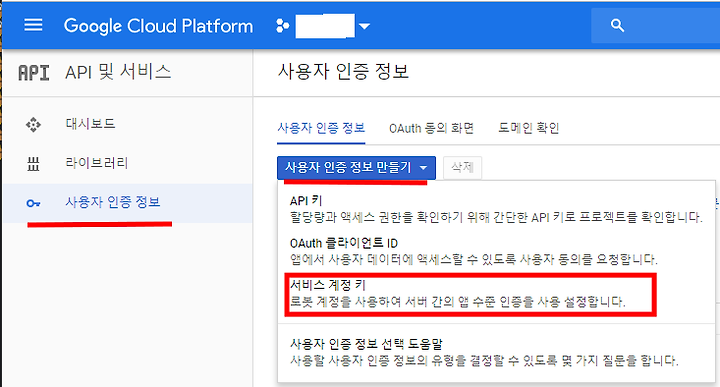The height and width of the screenshot is (387, 720).
Task: Select 사용자 인증 정보 sidebar item
Action: (128, 203)
